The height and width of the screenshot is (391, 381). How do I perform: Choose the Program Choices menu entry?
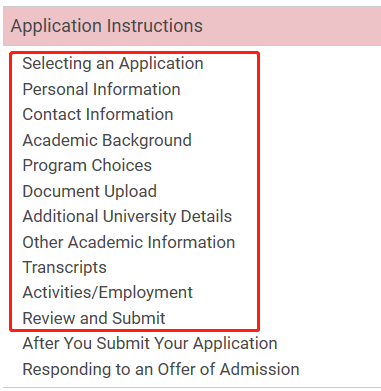click(x=87, y=166)
